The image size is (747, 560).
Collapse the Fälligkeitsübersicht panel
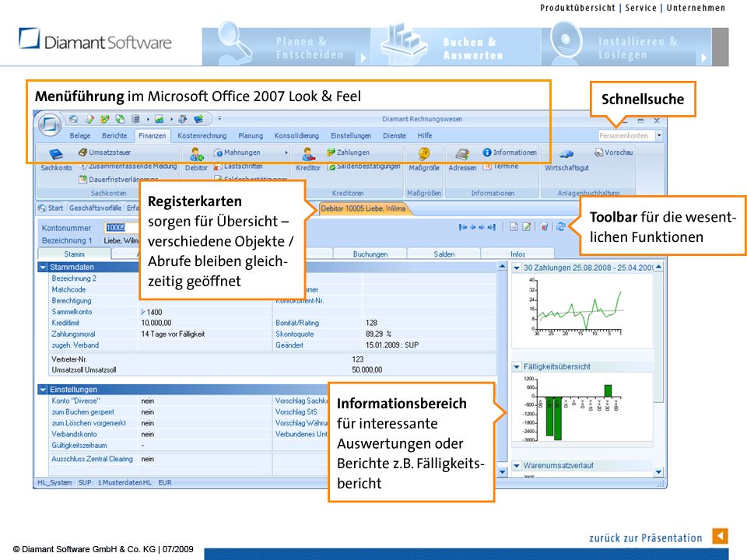point(517,366)
